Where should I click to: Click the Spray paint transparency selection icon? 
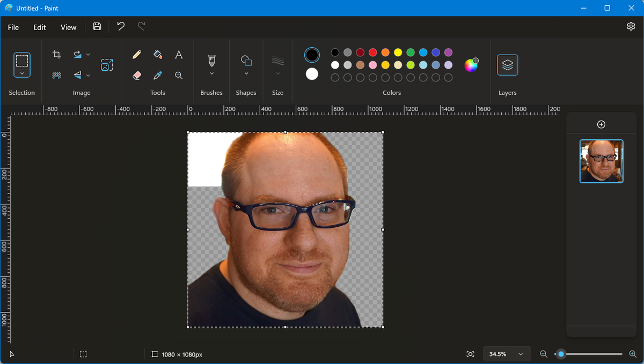(x=56, y=75)
